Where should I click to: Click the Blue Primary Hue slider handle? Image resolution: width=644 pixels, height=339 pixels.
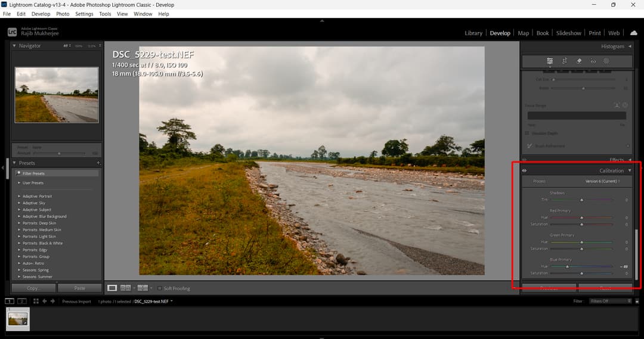click(x=567, y=267)
